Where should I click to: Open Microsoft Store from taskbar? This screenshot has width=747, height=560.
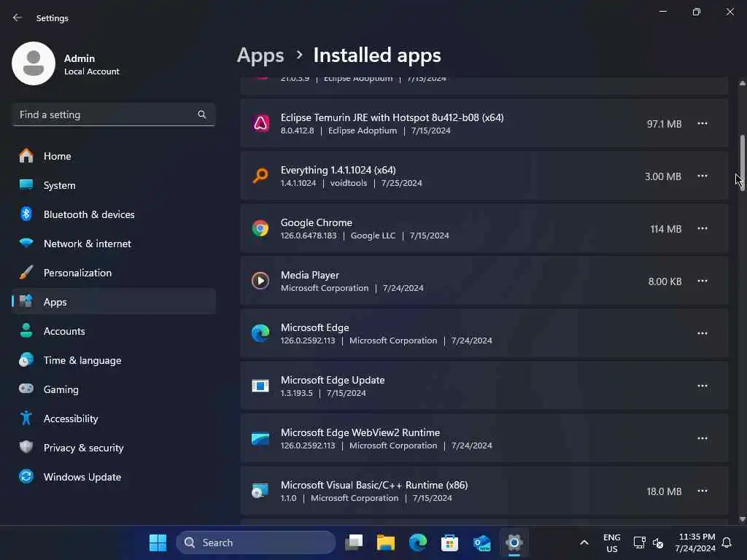coord(449,542)
